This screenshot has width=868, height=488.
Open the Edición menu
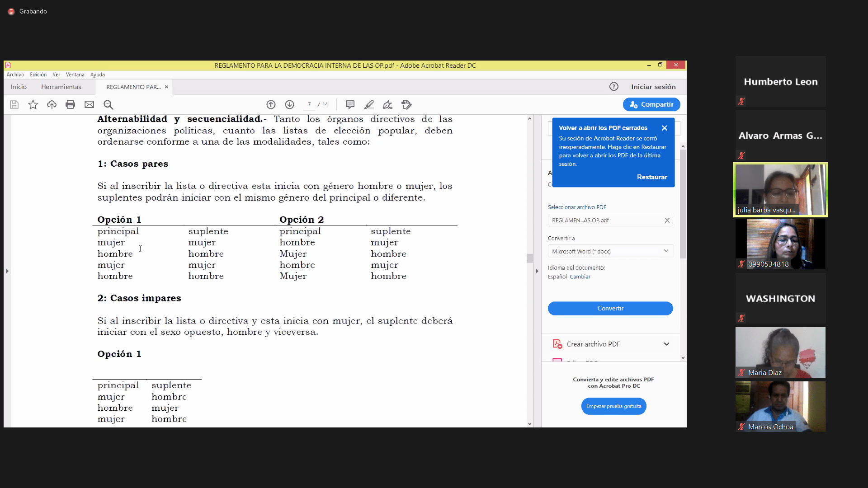(38, 75)
